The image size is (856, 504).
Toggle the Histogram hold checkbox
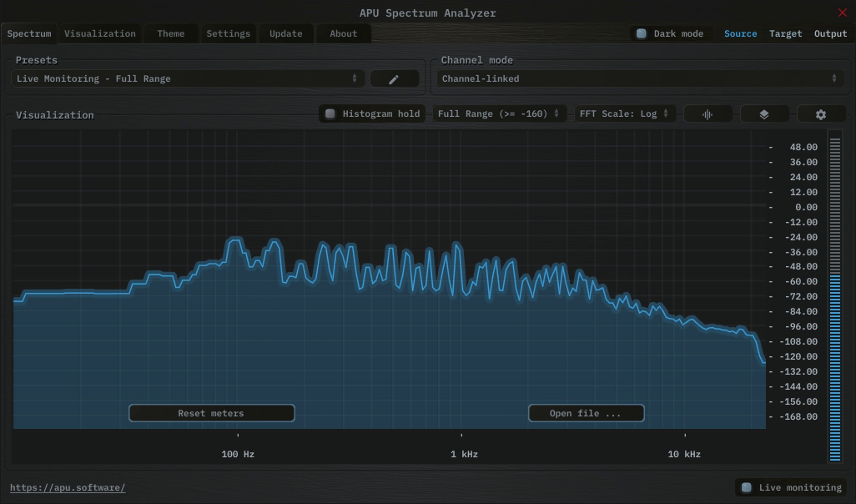coord(330,114)
